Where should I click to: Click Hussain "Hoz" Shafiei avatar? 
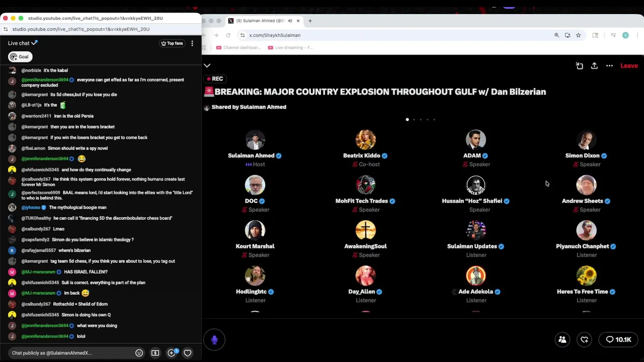coord(476,185)
